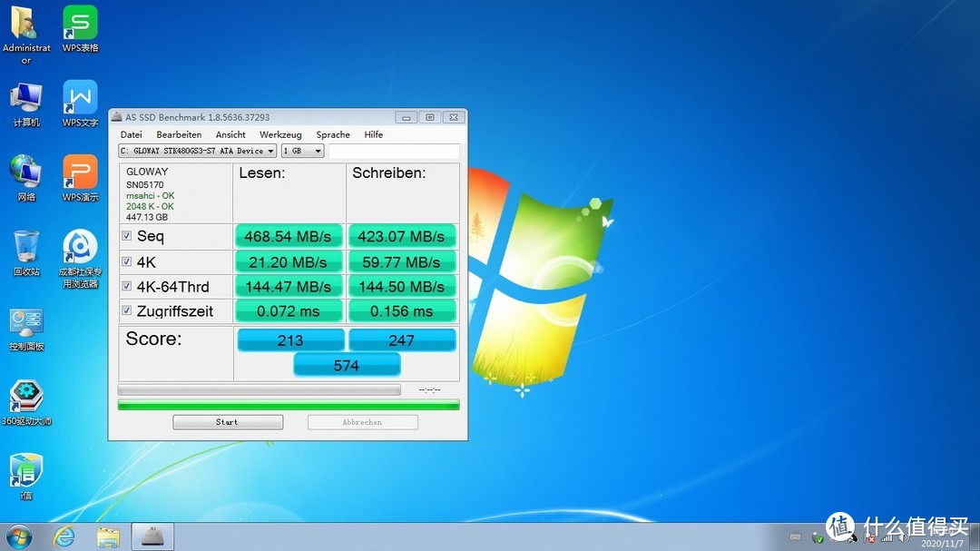Click the total score 574
980x551 pixels.
tap(347, 365)
